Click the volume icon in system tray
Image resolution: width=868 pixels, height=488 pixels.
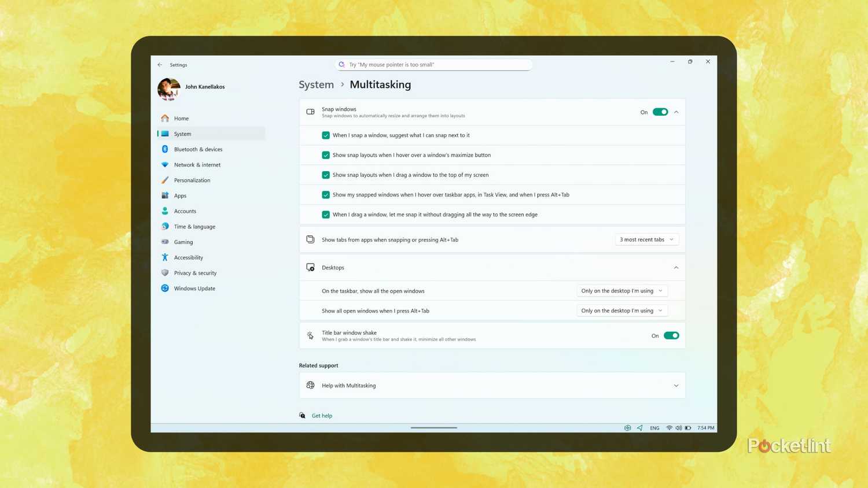coord(678,428)
